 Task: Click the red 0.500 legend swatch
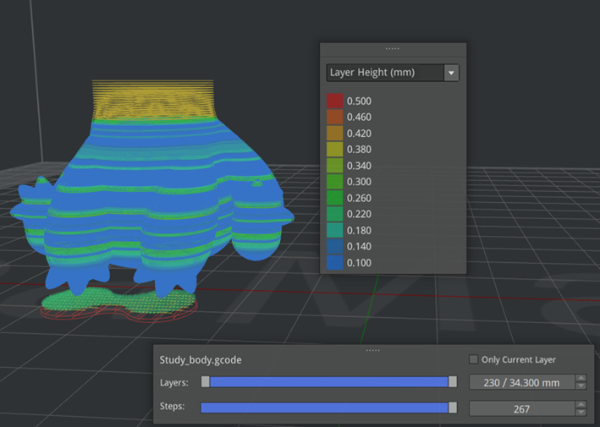(x=335, y=101)
